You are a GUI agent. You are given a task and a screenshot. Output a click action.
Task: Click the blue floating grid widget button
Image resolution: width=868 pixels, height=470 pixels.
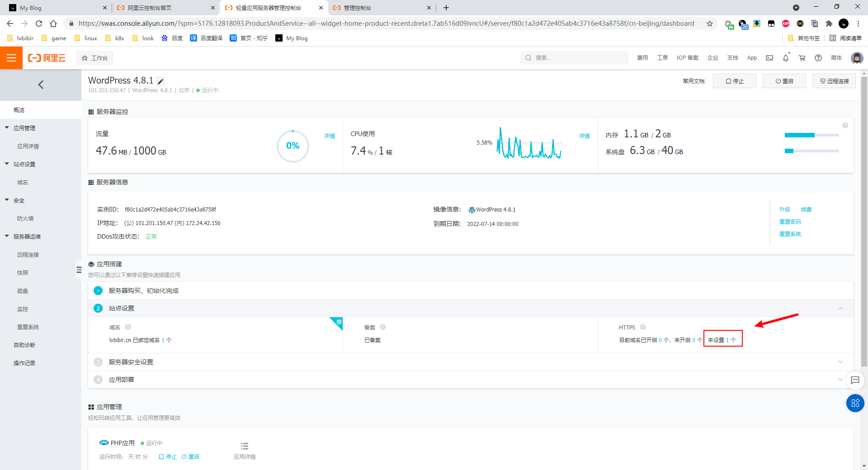click(855, 403)
